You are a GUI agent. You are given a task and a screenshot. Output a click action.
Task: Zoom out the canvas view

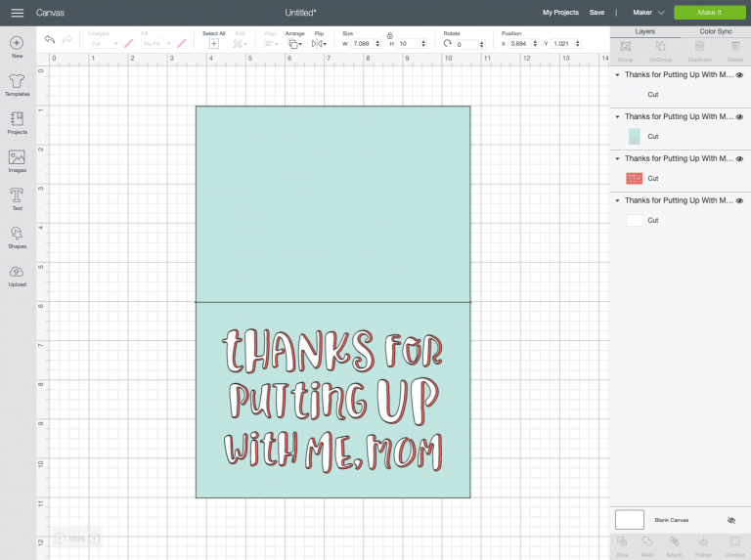point(60,538)
